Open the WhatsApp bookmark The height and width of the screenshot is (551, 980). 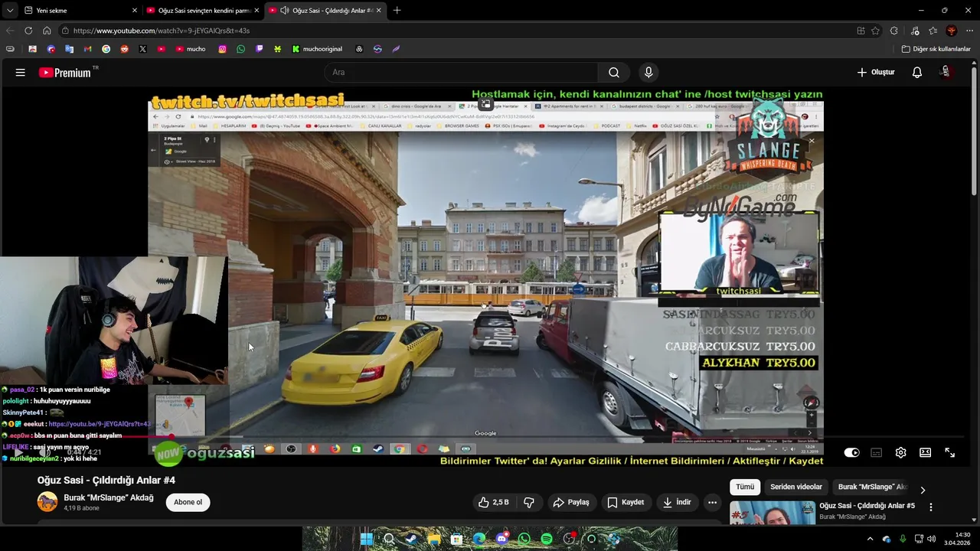pos(240,49)
